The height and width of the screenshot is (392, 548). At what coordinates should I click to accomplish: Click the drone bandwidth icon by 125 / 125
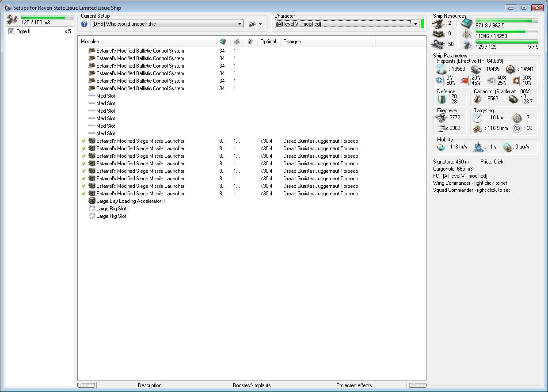467,44
